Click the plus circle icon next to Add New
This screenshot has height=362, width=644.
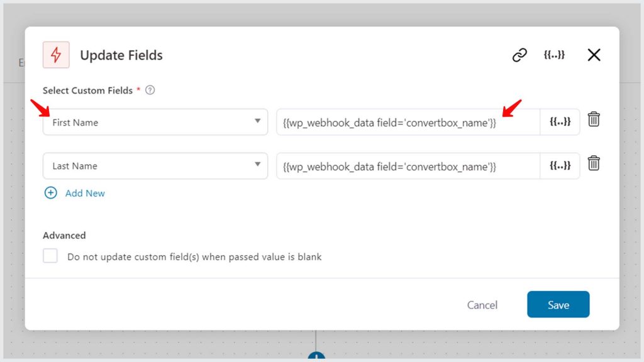pyautogui.click(x=50, y=192)
